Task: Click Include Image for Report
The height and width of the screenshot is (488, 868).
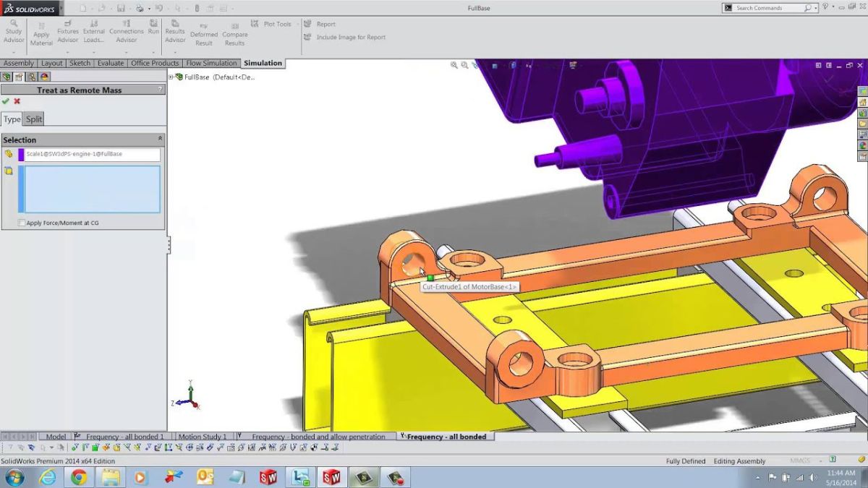Action: click(350, 38)
